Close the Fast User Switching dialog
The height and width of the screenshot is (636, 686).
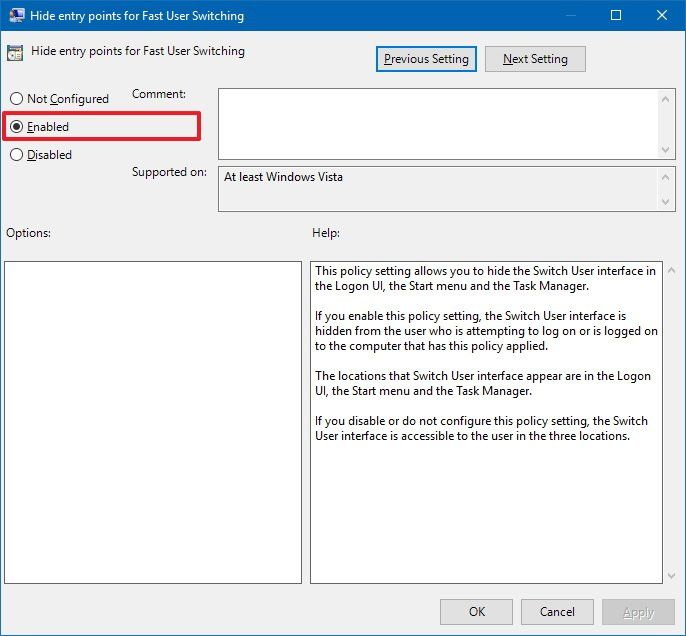(662, 15)
